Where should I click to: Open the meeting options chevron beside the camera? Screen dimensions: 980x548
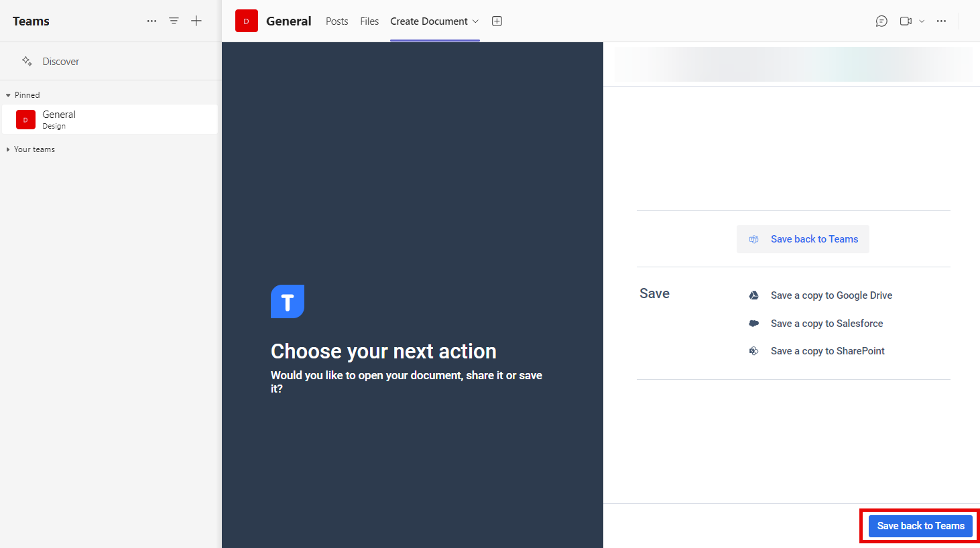pyautogui.click(x=922, y=21)
